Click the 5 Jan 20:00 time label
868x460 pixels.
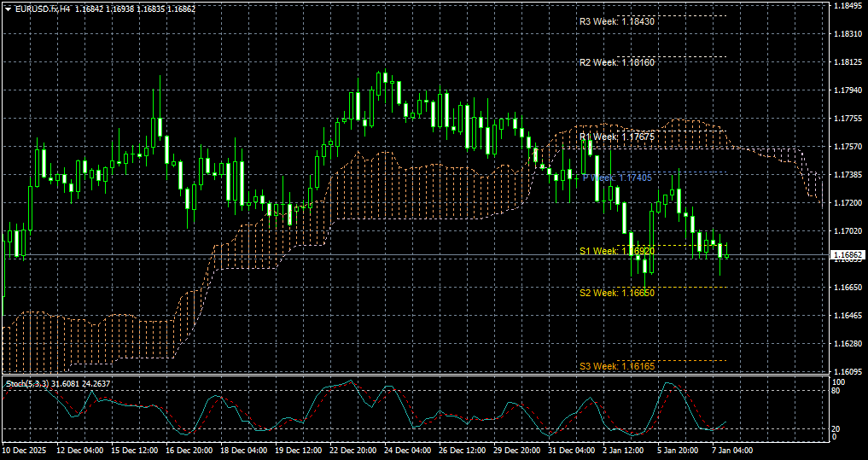pyautogui.click(x=679, y=451)
